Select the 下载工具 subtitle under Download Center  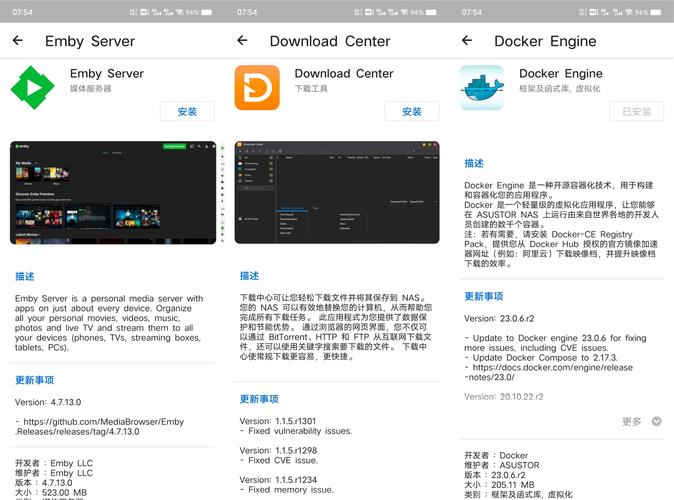click(x=311, y=89)
